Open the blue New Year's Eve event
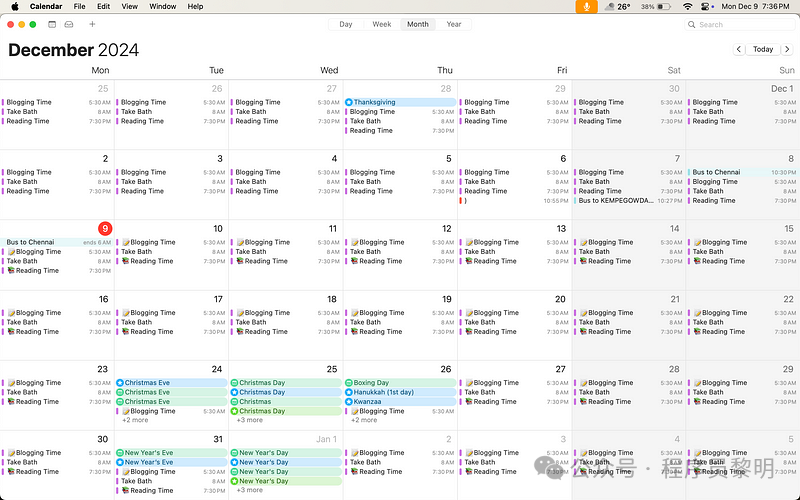The height and width of the screenshot is (500, 800). [x=171, y=462]
